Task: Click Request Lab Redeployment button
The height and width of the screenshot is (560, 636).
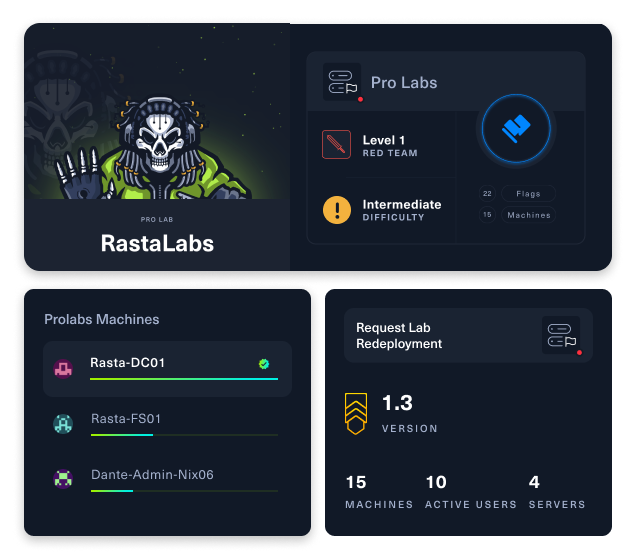Action: [x=468, y=335]
